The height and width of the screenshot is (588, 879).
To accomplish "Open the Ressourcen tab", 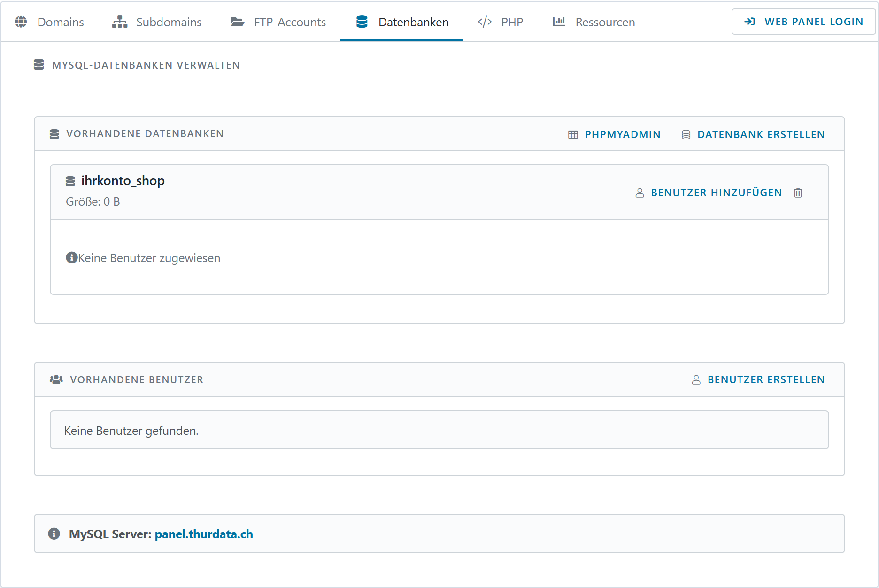I will click(x=594, y=22).
